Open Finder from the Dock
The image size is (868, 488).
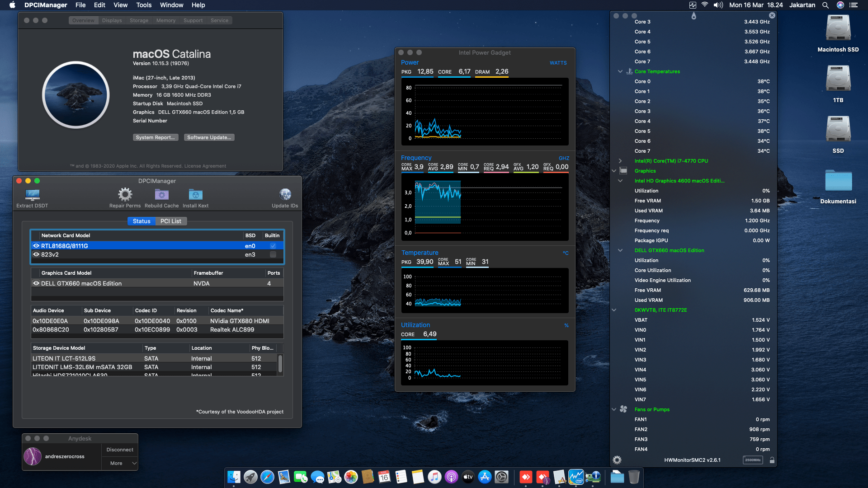(x=234, y=477)
